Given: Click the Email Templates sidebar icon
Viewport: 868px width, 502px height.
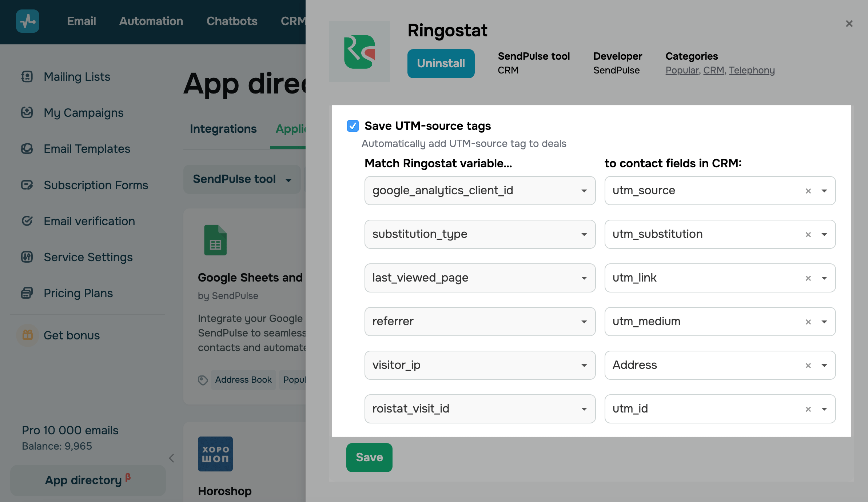Looking at the screenshot, I should (27, 149).
